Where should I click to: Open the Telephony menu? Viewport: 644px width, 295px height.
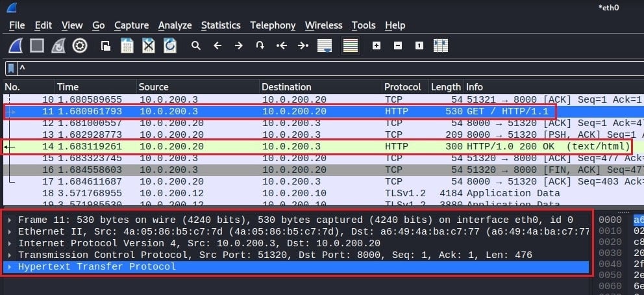pyautogui.click(x=273, y=25)
